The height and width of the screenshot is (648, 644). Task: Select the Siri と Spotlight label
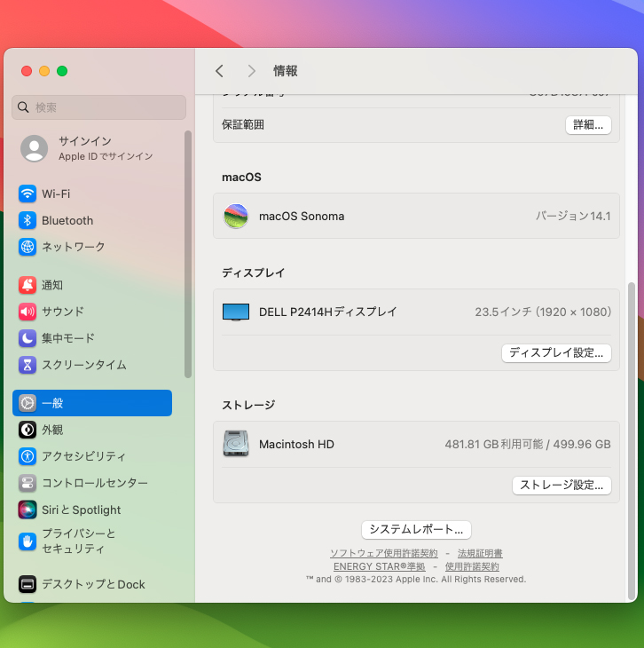point(81,510)
